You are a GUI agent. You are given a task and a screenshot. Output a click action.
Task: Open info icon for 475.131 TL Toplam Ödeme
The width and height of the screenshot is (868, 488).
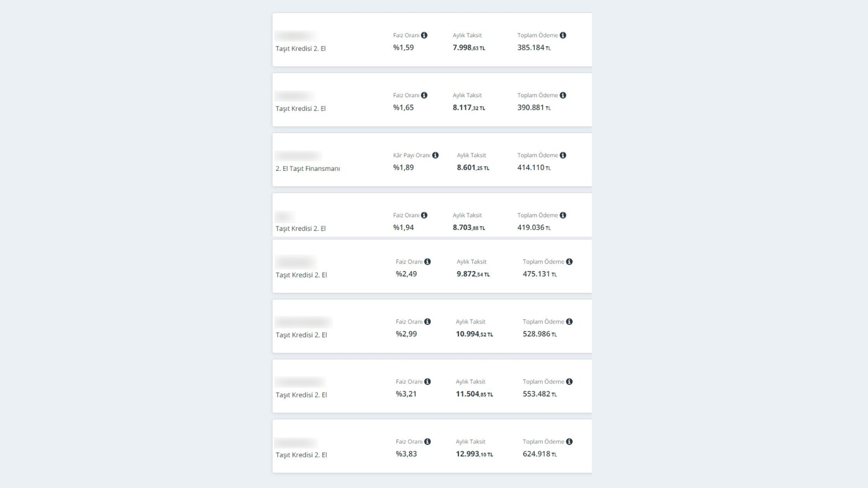coord(569,262)
